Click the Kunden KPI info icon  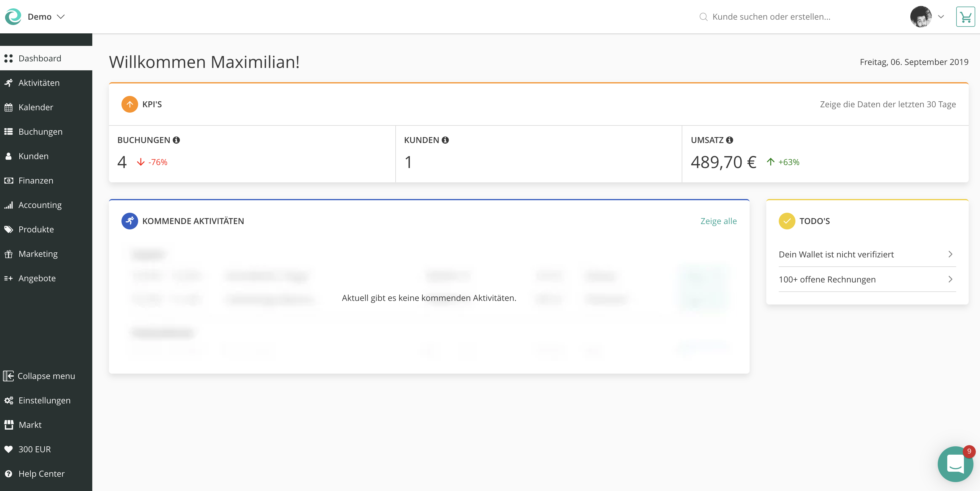(445, 140)
